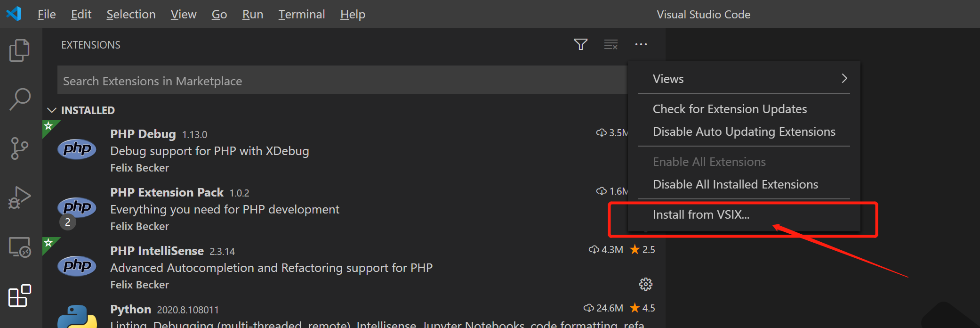Open the File menu
This screenshot has width=980, height=328.
[x=47, y=15]
